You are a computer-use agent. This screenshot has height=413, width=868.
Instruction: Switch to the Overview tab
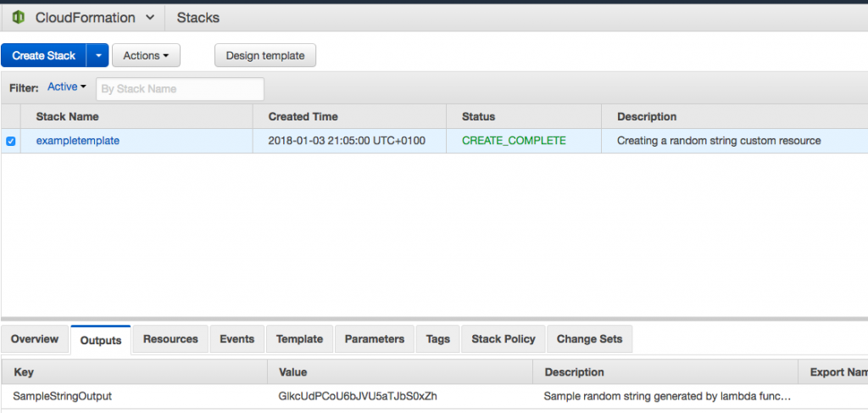click(34, 339)
